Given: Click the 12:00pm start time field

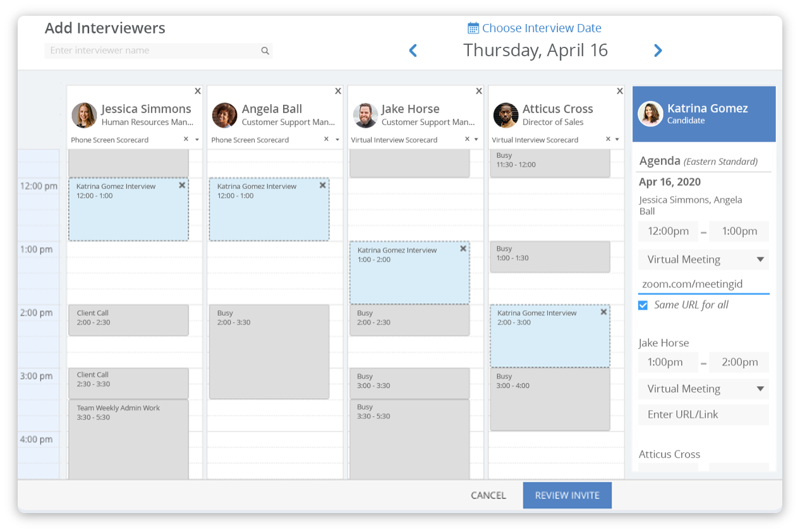Looking at the screenshot, I should [668, 231].
